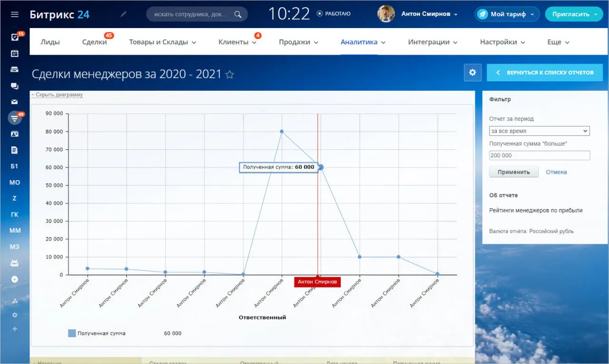The height and width of the screenshot is (364, 609).
Task: Open the 10:22 clock widget
Action: tap(289, 14)
